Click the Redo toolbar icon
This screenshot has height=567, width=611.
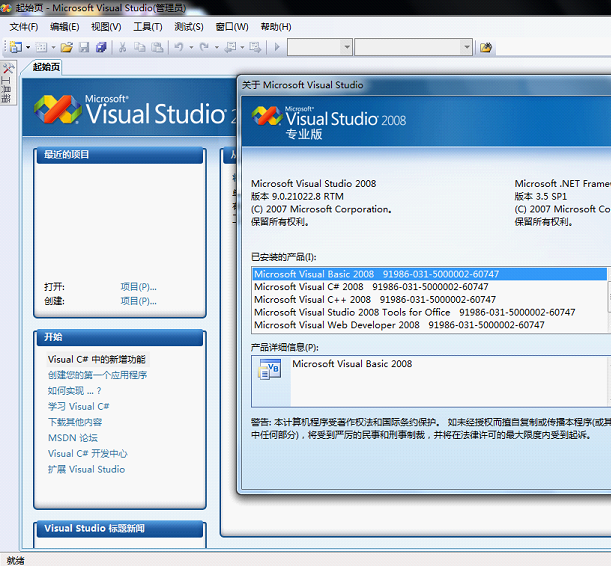pos(204,48)
